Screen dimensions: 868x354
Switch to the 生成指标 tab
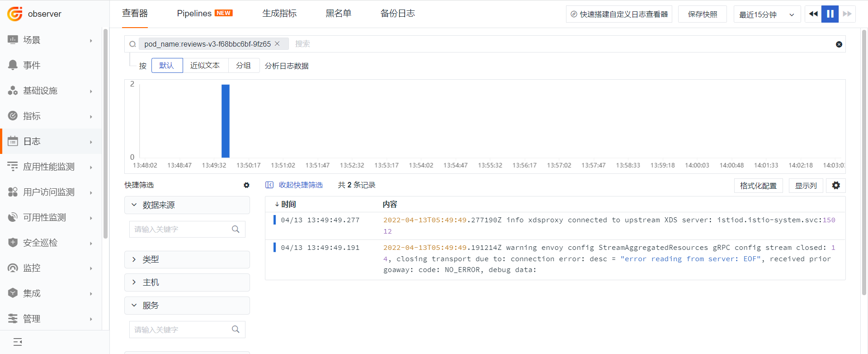click(279, 14)
